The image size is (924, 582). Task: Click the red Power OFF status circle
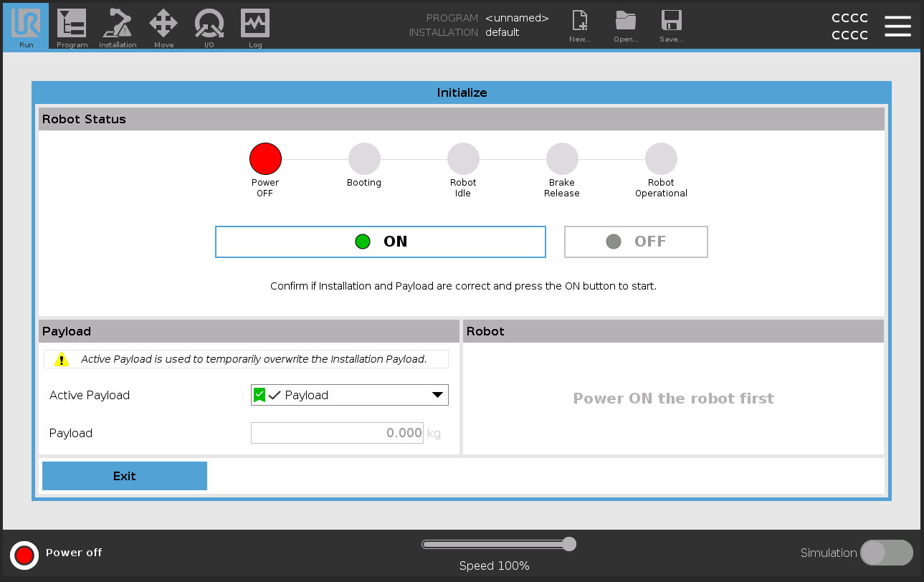(x=265, y=159)
